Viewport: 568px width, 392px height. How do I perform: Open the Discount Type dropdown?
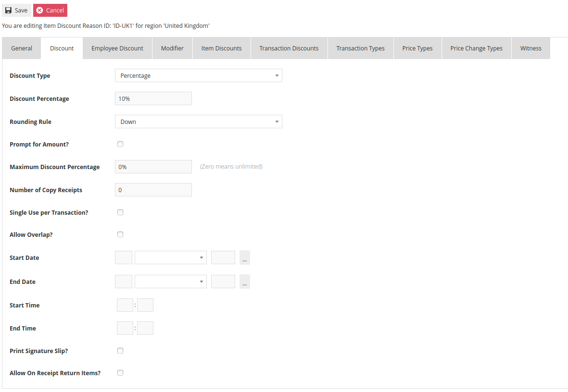pos(199,75)
